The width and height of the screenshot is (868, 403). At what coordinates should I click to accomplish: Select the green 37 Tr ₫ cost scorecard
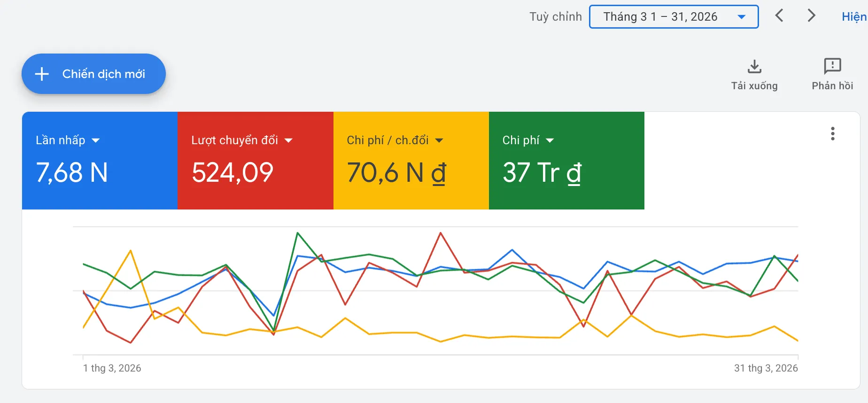(x=566, y=161)
